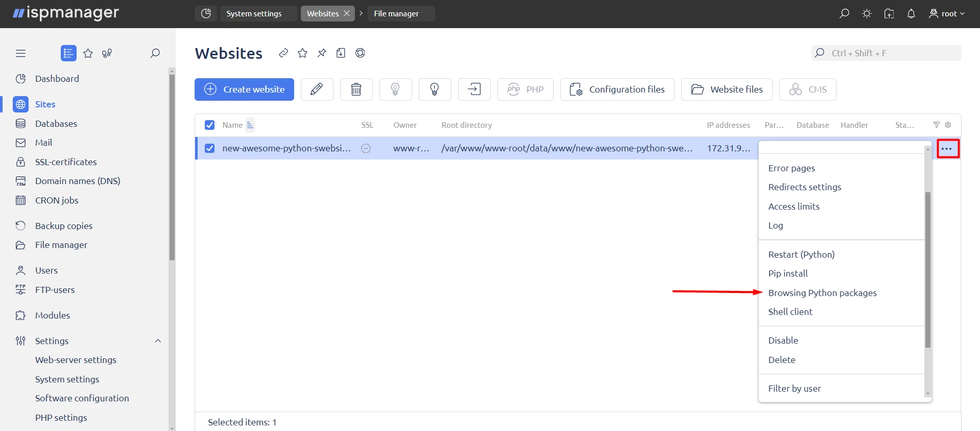
Task: Collapse sidebar with hamburger icon
Action: (20, 53)
